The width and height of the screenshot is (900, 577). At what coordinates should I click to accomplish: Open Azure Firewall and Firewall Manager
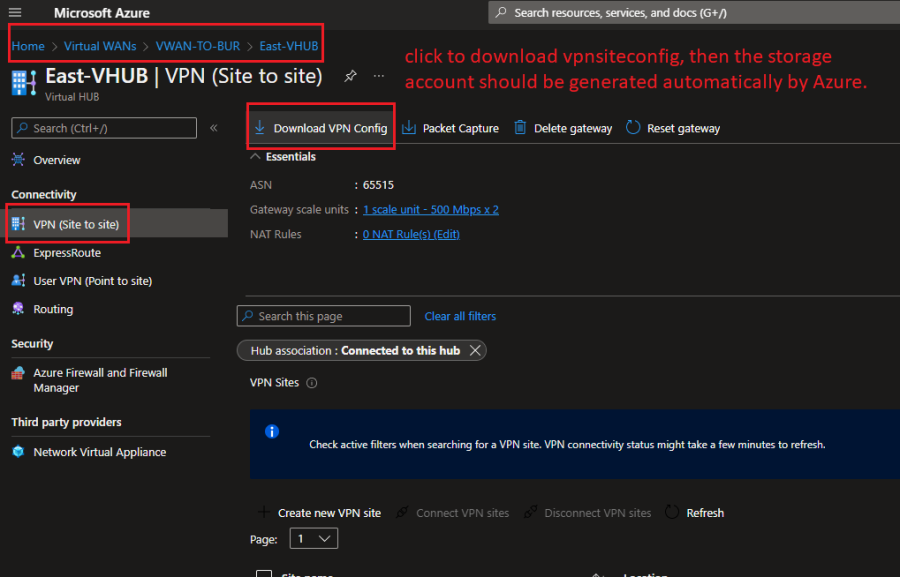click(100, 380)
